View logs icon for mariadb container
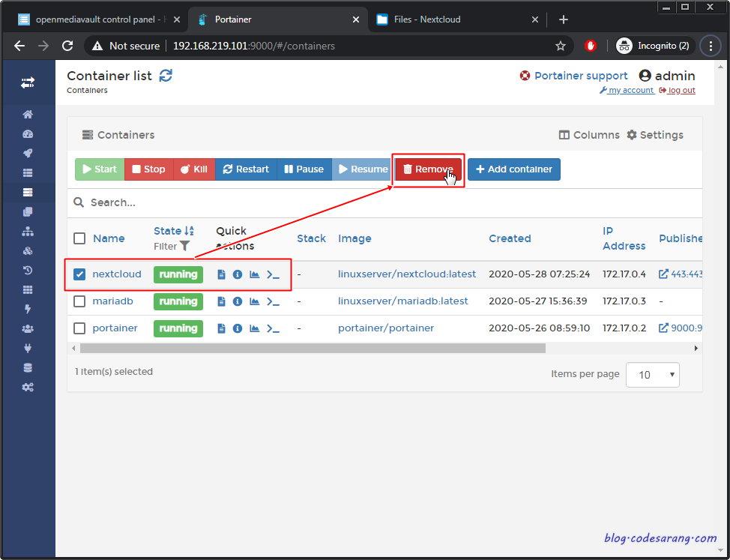730x560 pixels. click(222, 301)
